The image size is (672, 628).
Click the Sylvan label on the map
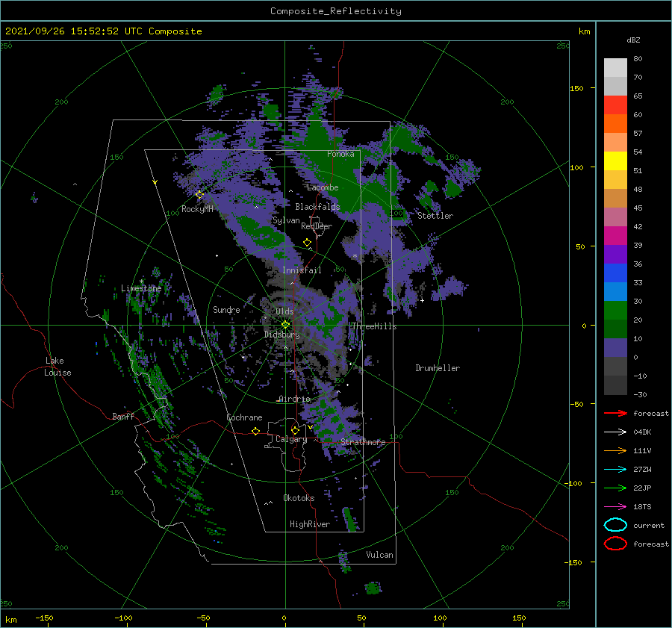point(286,220)
